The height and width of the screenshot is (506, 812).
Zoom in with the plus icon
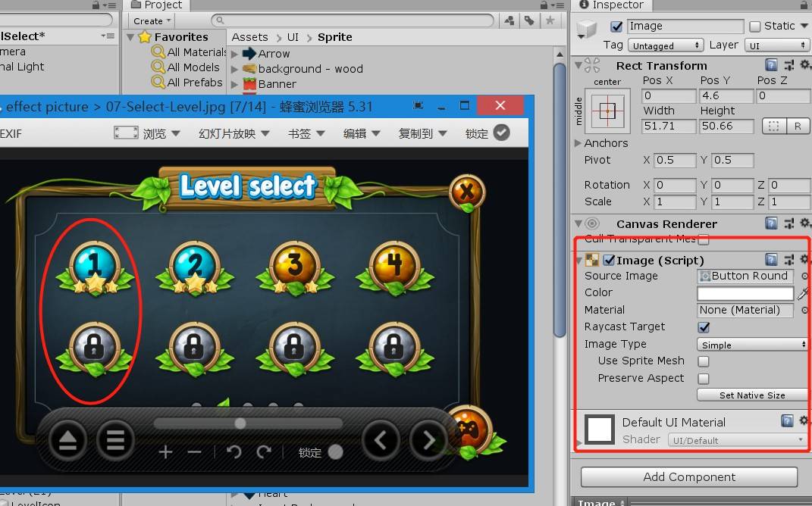166,452
